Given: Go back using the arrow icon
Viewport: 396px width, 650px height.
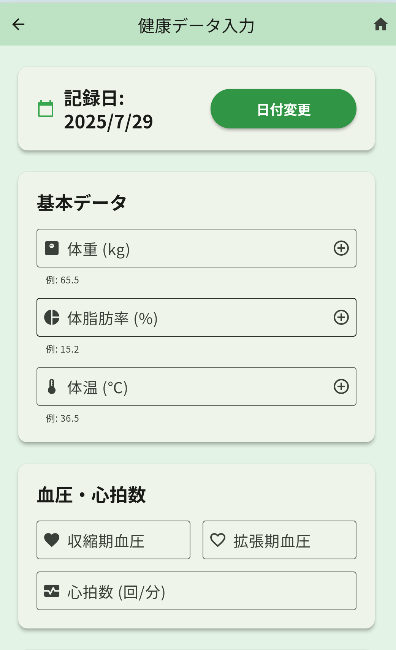Looking at the screenshot, I should 18,25.
